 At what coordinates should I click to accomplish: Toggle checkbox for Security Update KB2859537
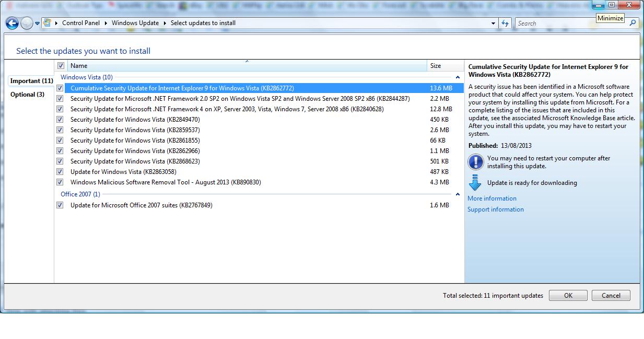60,130
